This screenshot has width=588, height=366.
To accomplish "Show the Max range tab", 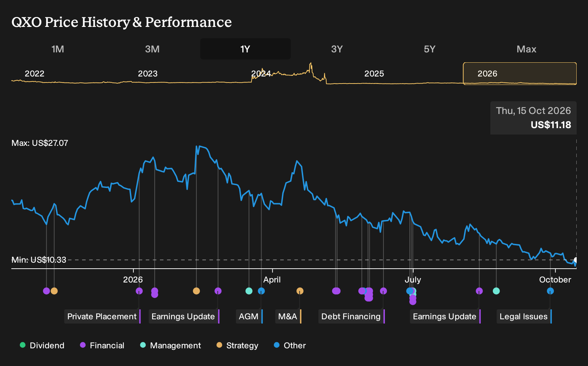I will (x=526, y=49).
